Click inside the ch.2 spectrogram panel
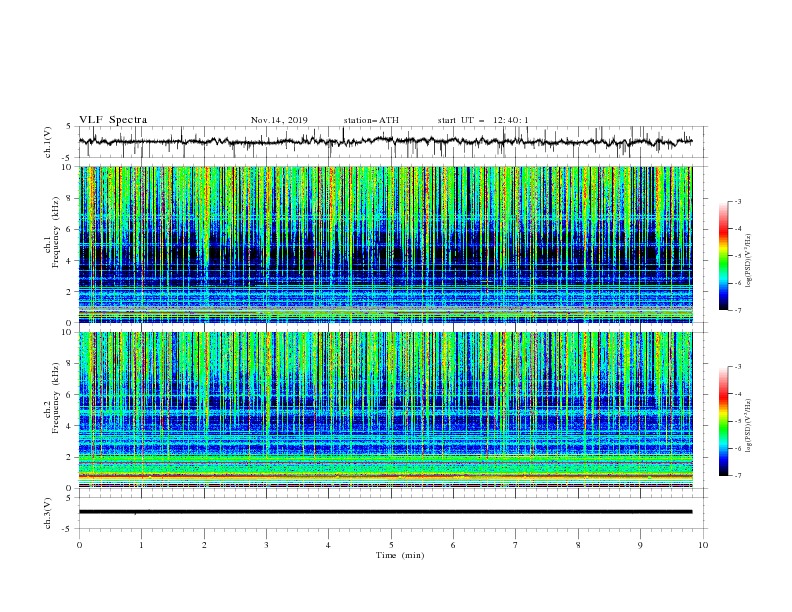This screenshot has height=612, width=792. pos(386,410)
